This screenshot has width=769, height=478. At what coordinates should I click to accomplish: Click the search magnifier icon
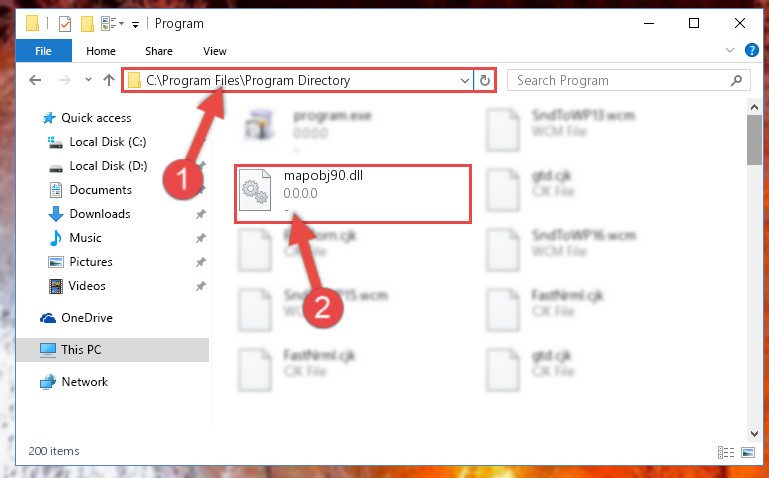pyautogui.click(x=736, y=80)
